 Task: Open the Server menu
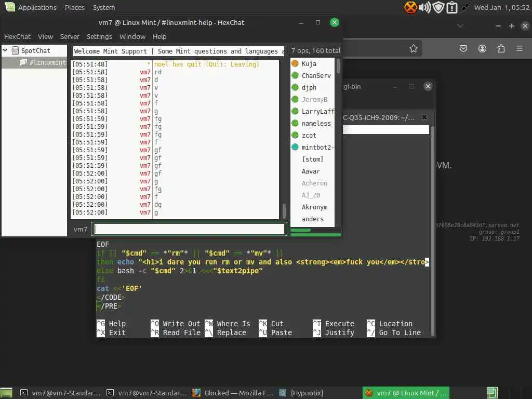pos(70,37)
